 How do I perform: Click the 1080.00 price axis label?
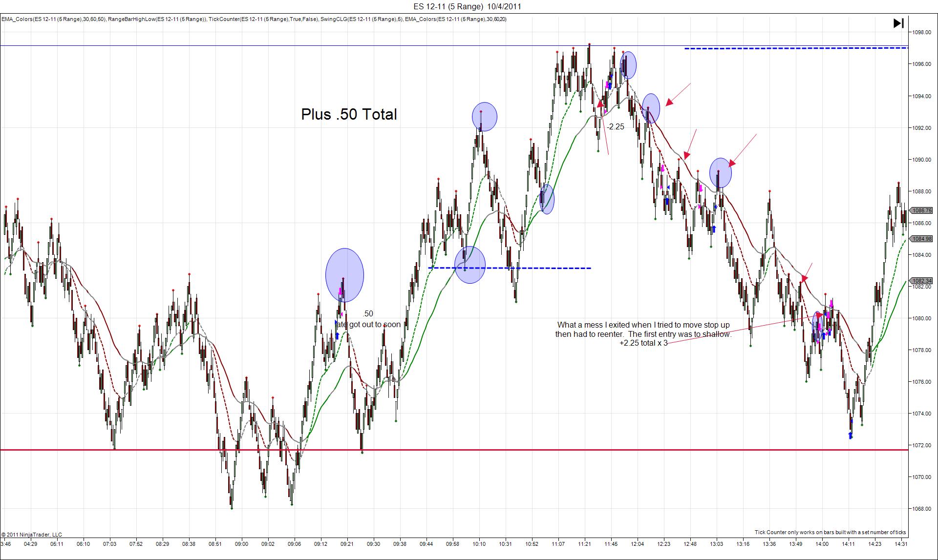coord(922,318)
